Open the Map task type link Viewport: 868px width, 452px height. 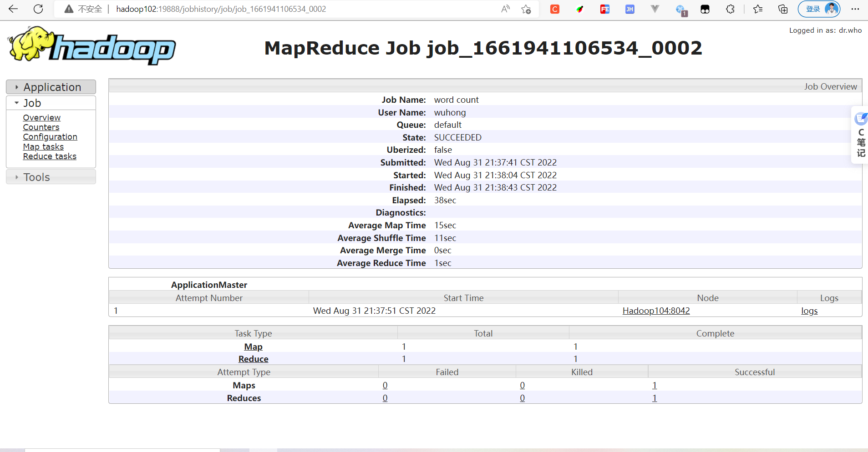coord(253,347)
